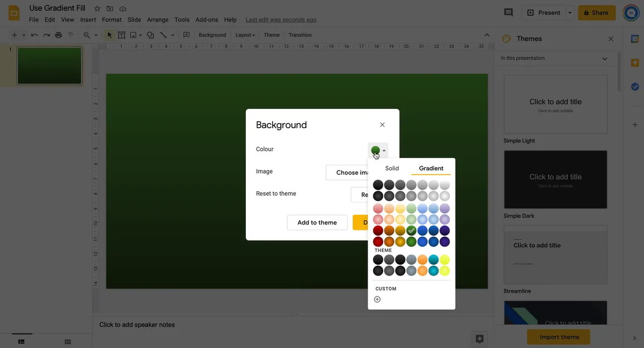This screenshot has height=348, width=644.
Task: Click the print icon
Action: (x=58, y=35)
